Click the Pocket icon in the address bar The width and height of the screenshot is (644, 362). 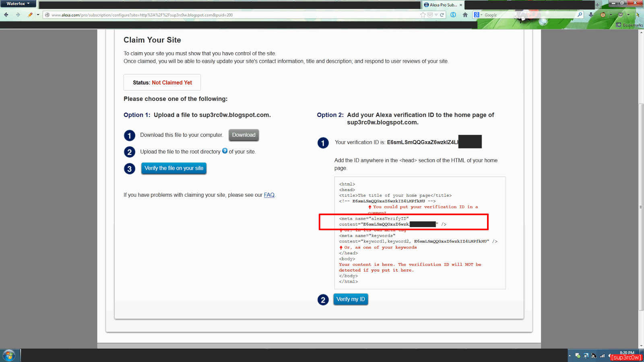430,15
